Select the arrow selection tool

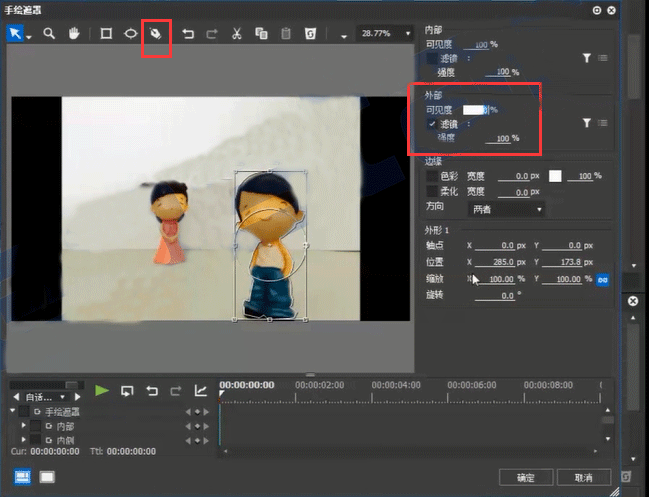pyautogui.click(x=15, y=33)
